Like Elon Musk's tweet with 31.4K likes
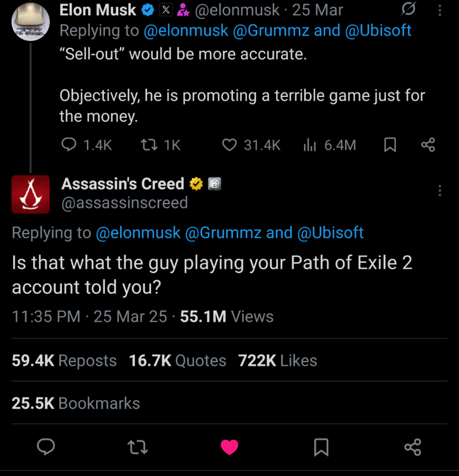Screen dimensions: 459x476 (229, 145)
